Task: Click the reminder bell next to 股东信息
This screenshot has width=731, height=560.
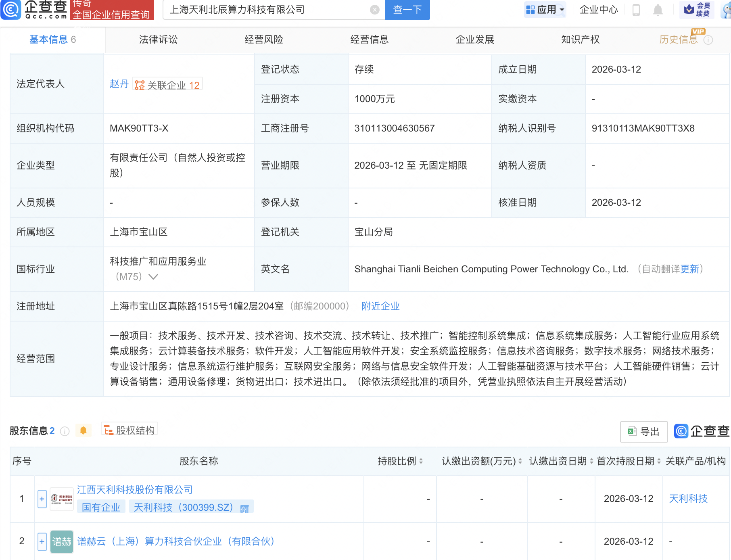Action: point(84,430)
